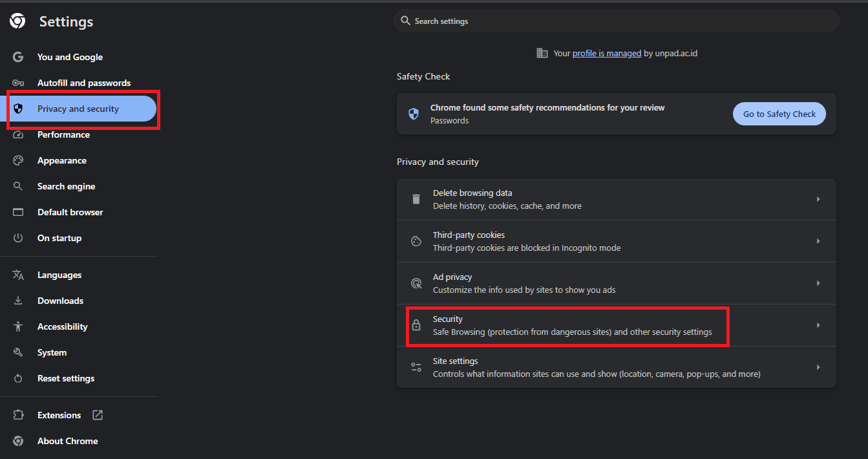Click the shield icon for Privacy and security

[18, 109]
